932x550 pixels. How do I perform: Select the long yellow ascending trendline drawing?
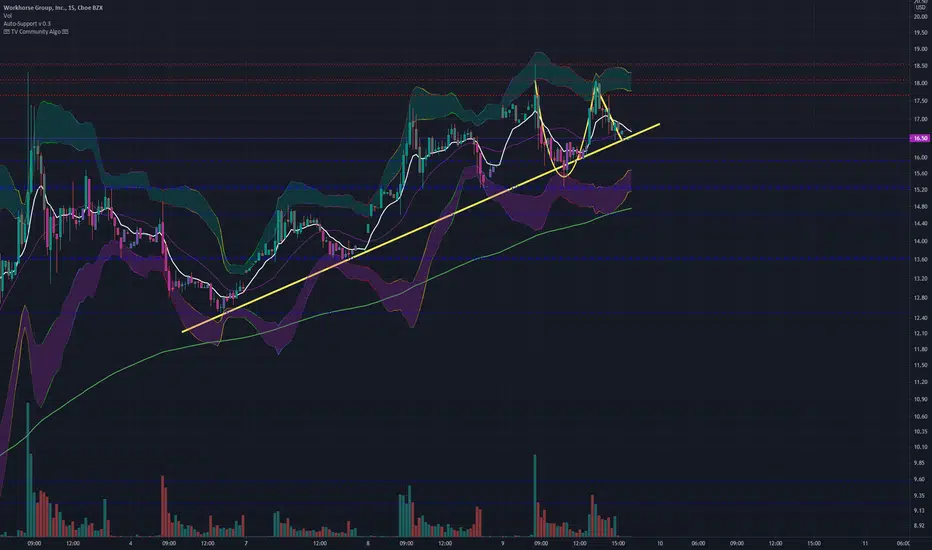420,228
